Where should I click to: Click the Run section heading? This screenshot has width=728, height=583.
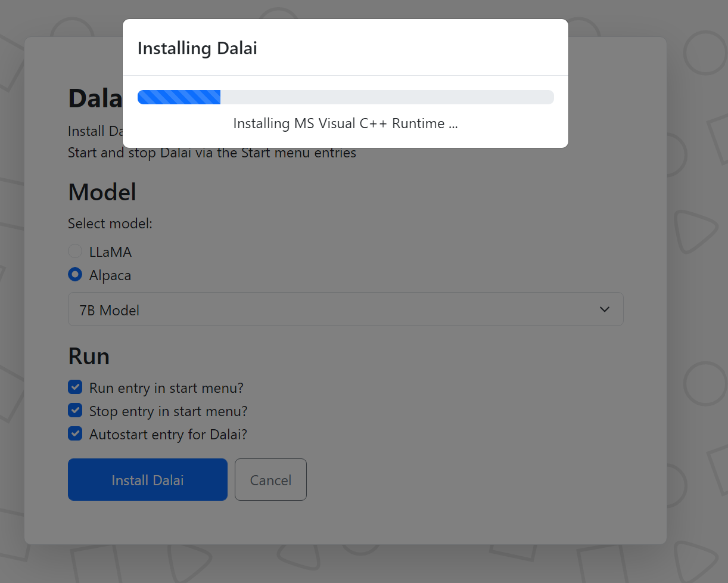[89, 356]
